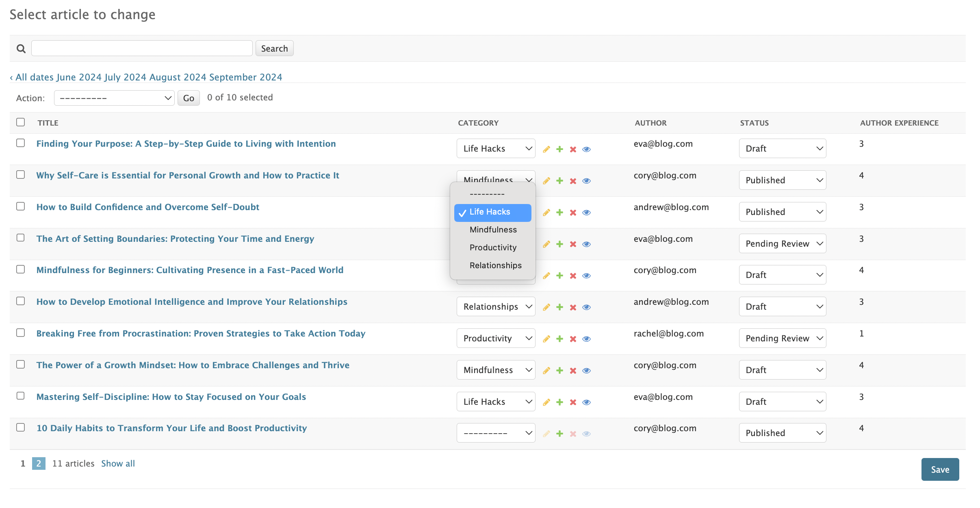This screenshot has height=508, width=980.
Task: Open the Action dropdown
Action: click(114, 98)
